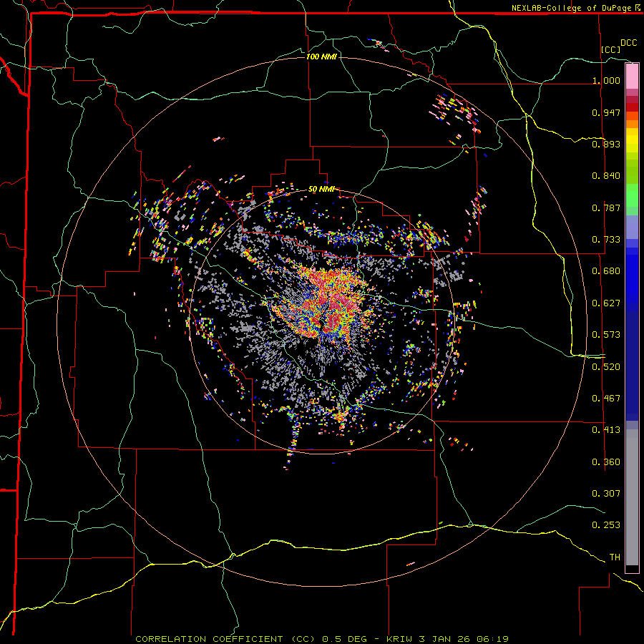Select the 1.000 value on the scale
This screenshot has width=644, height=644.
click(x=606, y=80)
